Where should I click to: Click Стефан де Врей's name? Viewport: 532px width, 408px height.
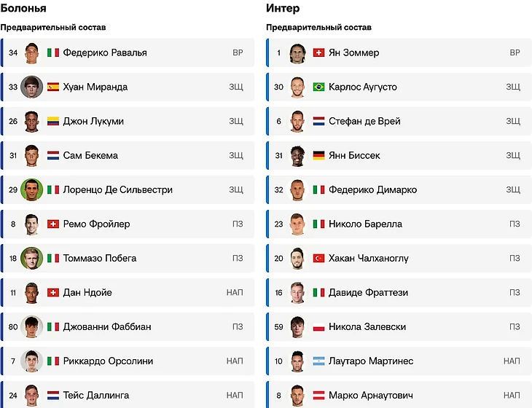pyautogui.click(x=364, y=121)
